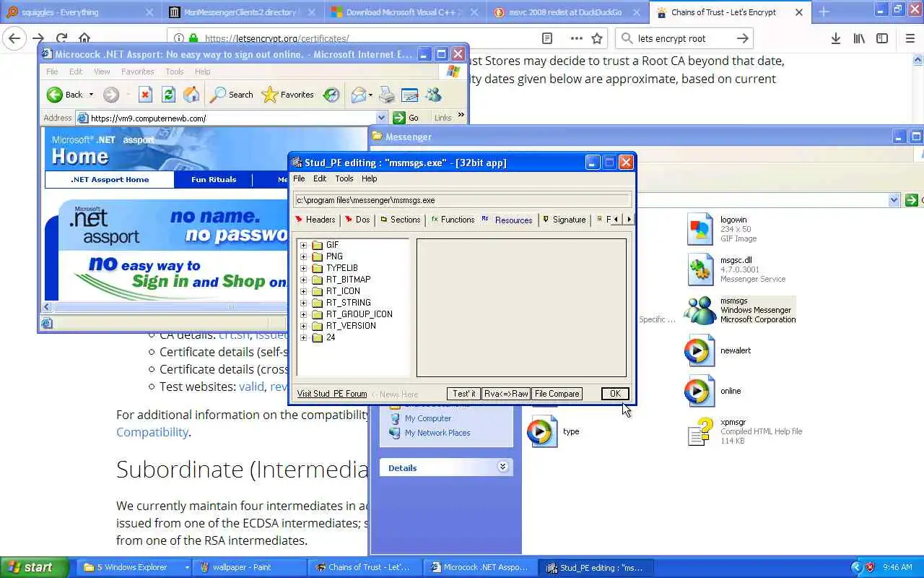The width and height of the screenshot is (924, 578).
Task: Open the Functions tab
Action: click(453, 220)
